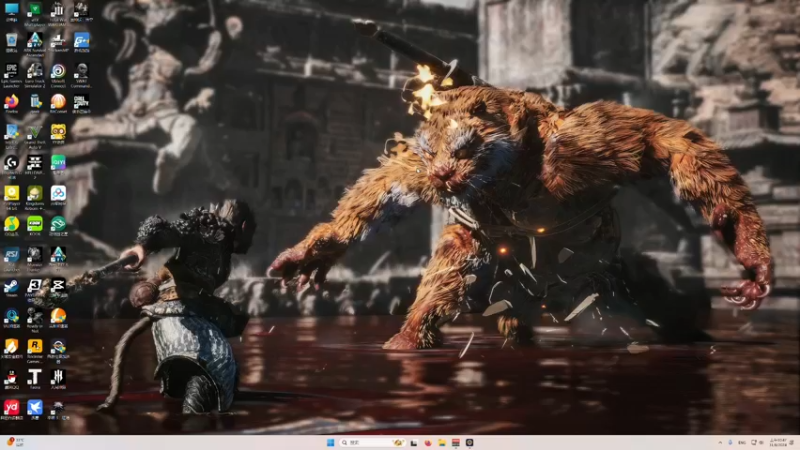Open the Tesla T-logo shortcut

click(x=35, y=379)
